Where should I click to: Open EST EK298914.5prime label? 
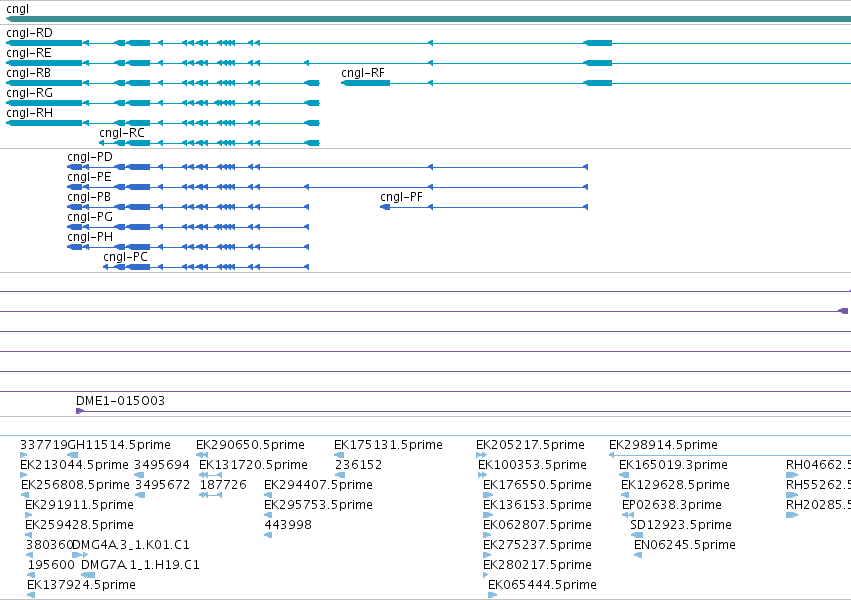(x=663, y=445)
